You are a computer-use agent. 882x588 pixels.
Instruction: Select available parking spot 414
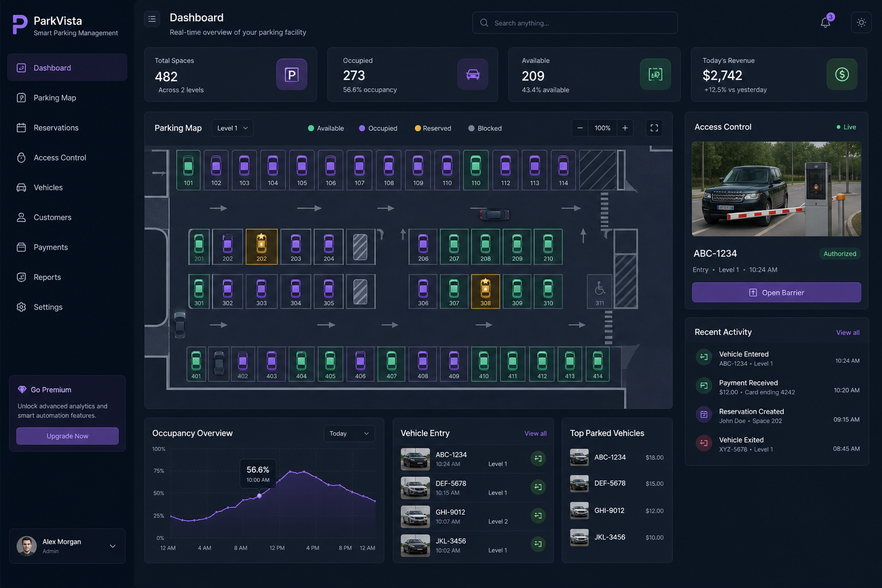(598, 364)
